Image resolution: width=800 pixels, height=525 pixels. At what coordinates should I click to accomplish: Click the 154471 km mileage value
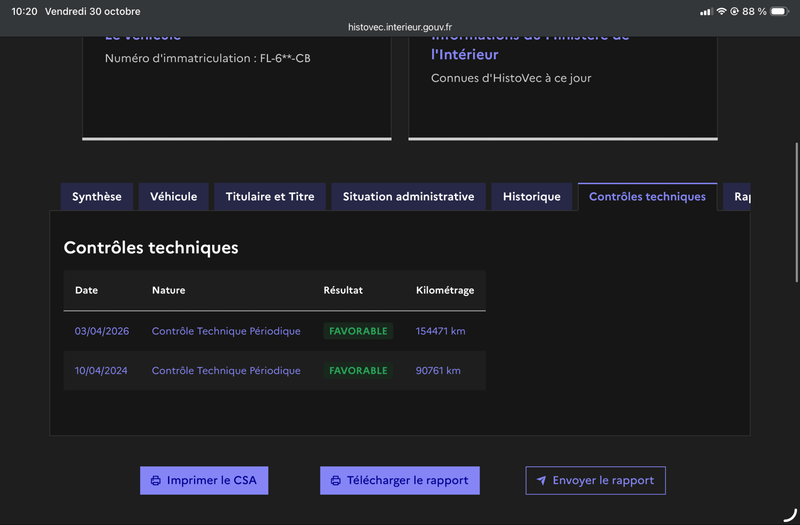(440, 331)
